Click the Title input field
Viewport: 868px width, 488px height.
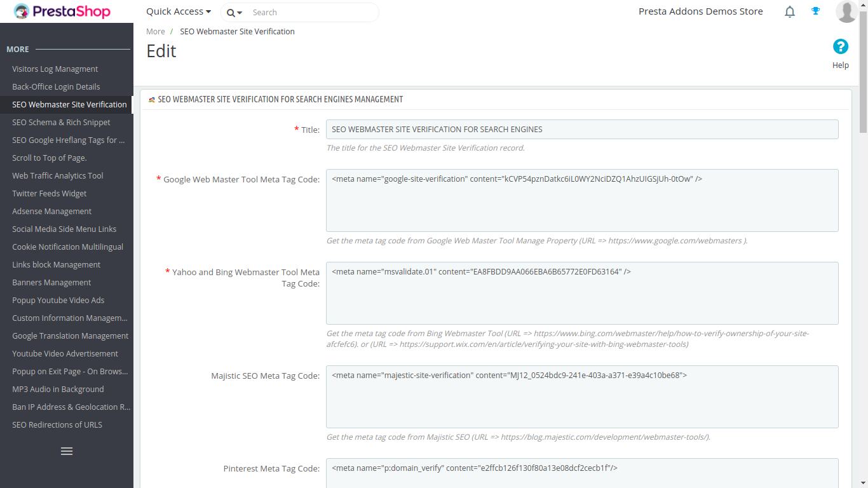click(x=582, y=129)
